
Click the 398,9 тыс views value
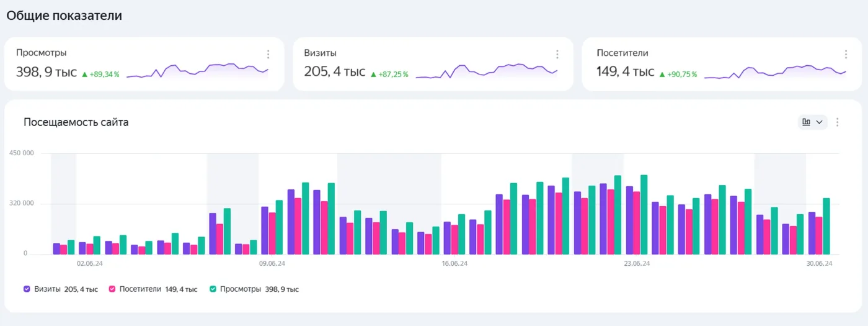46,72
